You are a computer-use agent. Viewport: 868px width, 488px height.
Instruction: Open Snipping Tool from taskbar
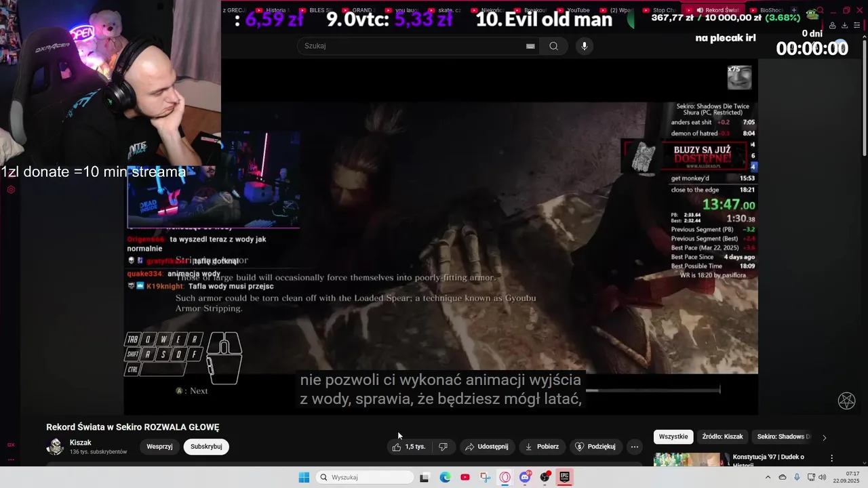pyautogui.click(x=485, y=477)
